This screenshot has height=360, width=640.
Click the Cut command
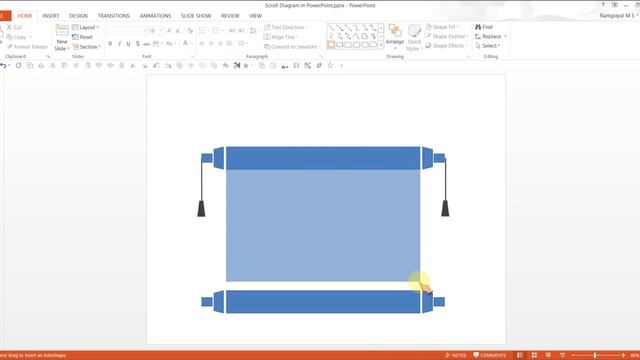pos(14,27)
